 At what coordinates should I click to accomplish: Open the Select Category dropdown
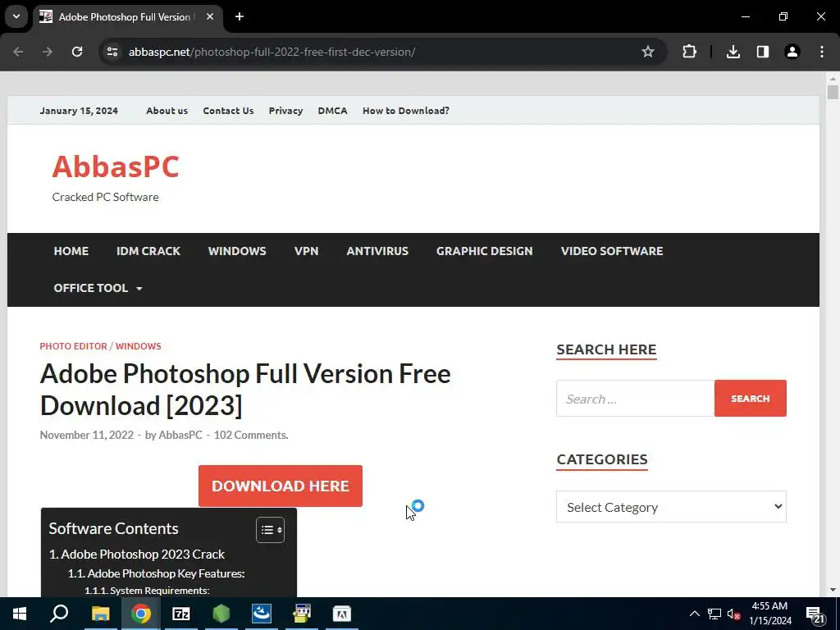(671, 507)
